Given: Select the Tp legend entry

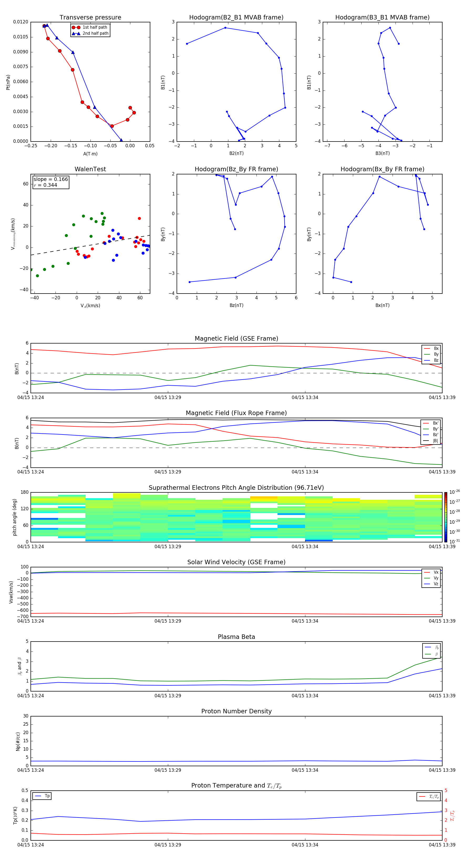Looking at the screenshot, I should (x=42, y=796).
